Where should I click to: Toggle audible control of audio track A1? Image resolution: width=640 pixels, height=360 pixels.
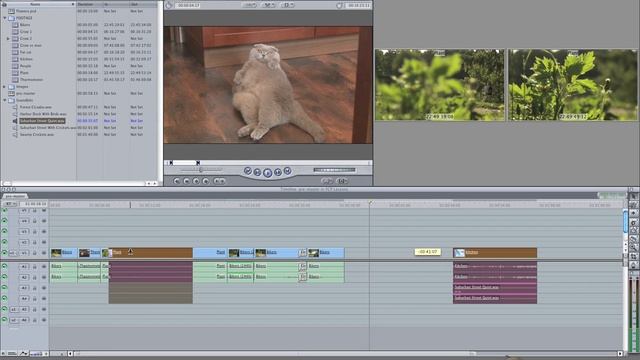[4, 267]
